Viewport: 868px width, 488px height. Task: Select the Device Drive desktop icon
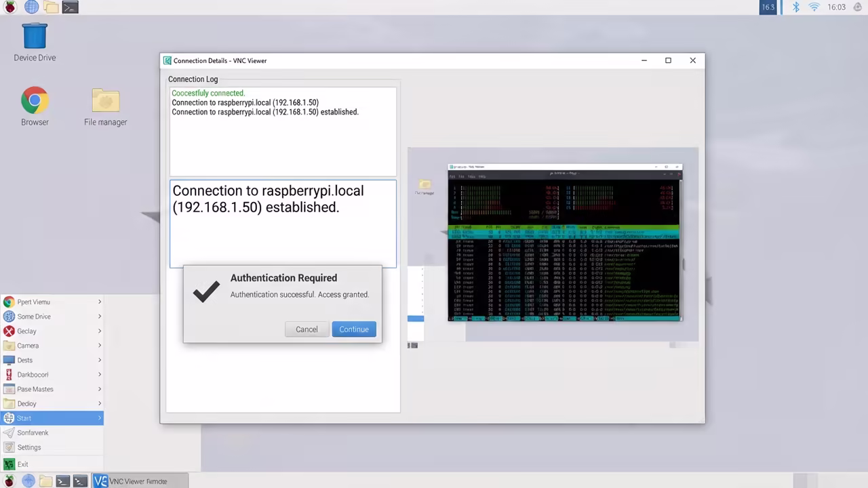point(35,42)
